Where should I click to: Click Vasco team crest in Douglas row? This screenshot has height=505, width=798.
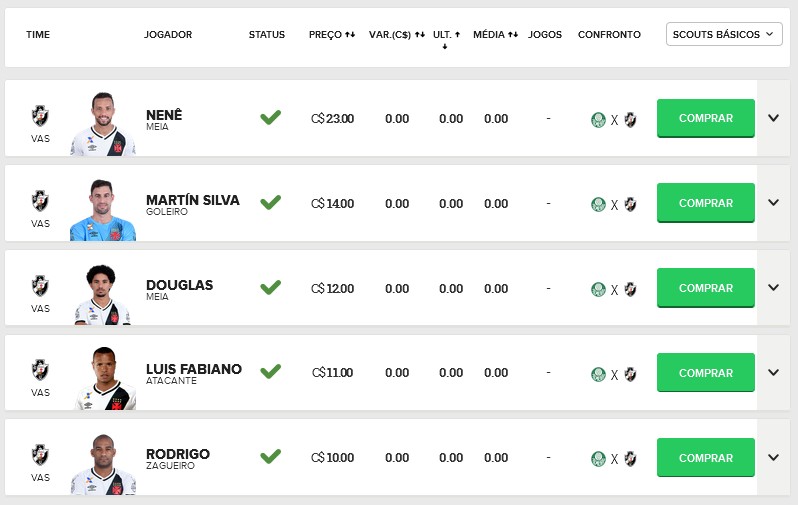tap(40, 284)
